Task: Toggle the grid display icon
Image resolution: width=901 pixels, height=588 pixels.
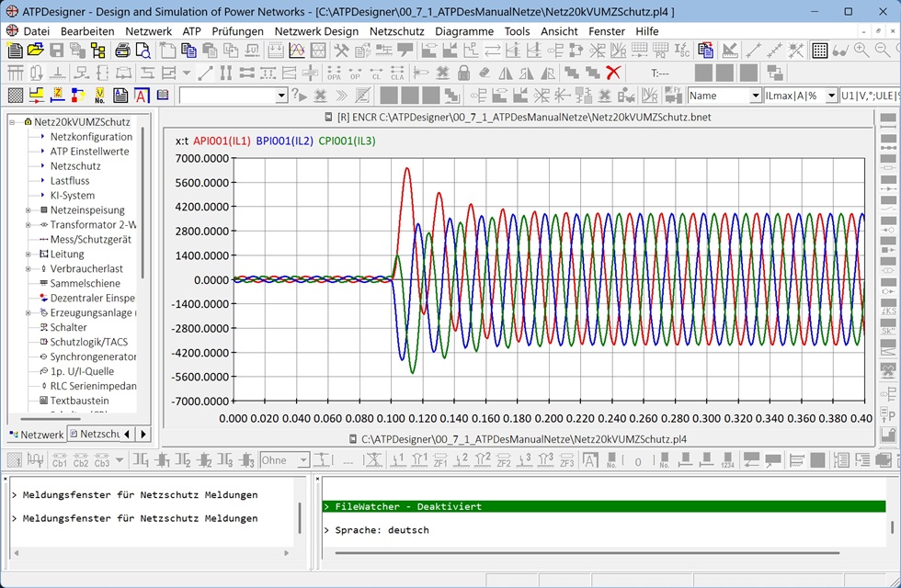Action: 819,51
